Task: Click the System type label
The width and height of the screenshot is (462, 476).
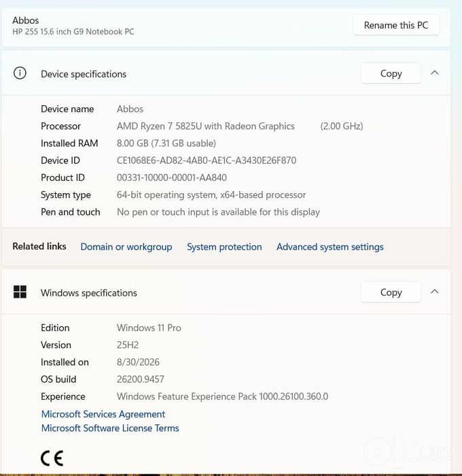Action: coord(65,195)
